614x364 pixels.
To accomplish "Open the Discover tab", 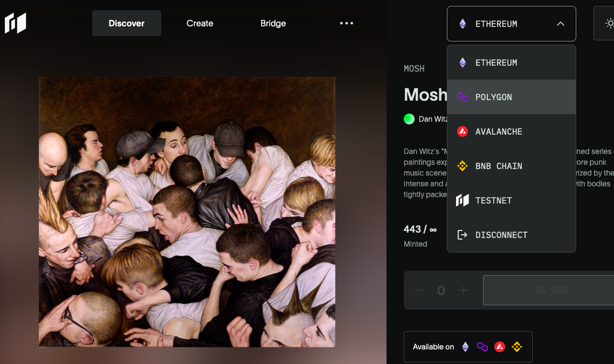I will pos(127,24).
